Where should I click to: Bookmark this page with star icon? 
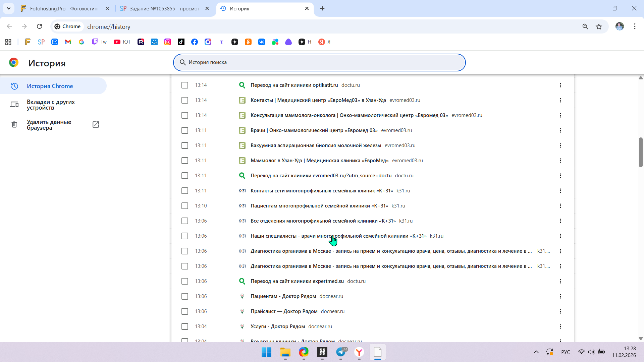[x=599, y=26]
